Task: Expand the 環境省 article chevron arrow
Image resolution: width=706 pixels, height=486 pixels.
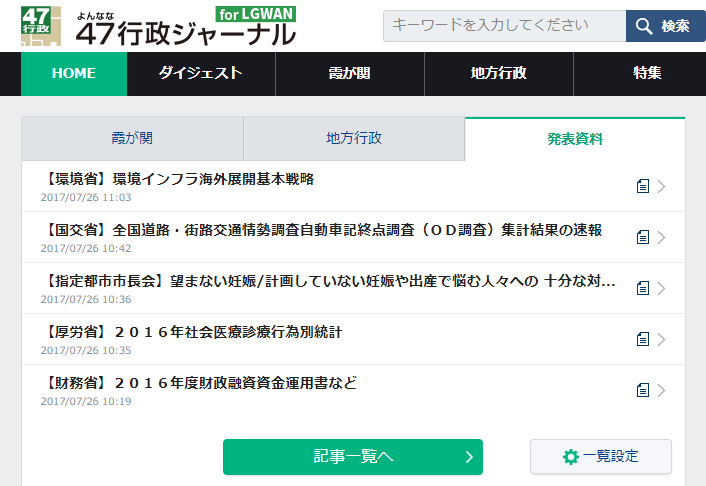Action: tap(662, 186)
